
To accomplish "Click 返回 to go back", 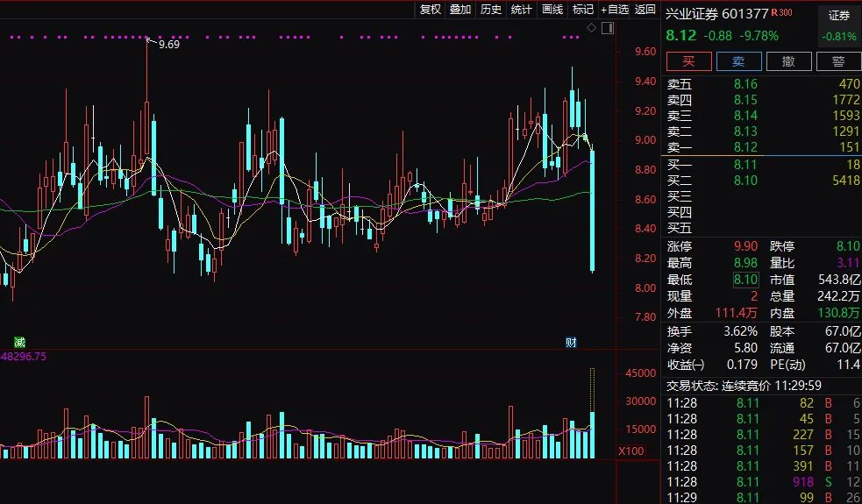I will pos(645,10).
